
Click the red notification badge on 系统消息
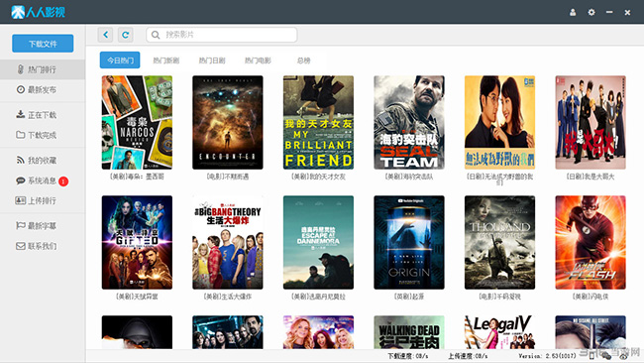click(x=63, y=181)
